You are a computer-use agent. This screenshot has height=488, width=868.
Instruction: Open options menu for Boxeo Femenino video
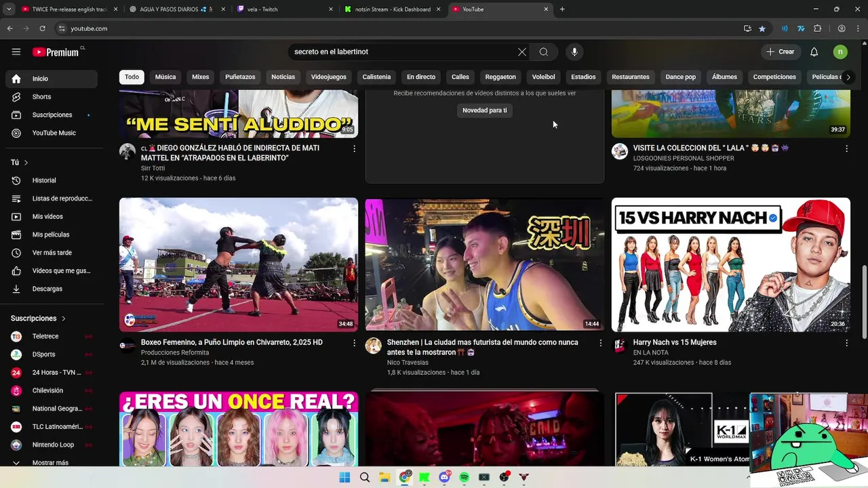click(354, 343)
